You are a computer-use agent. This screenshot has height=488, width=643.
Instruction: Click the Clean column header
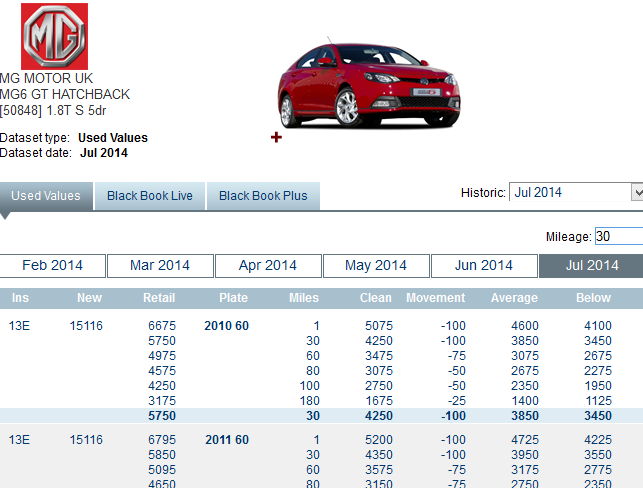376,298
